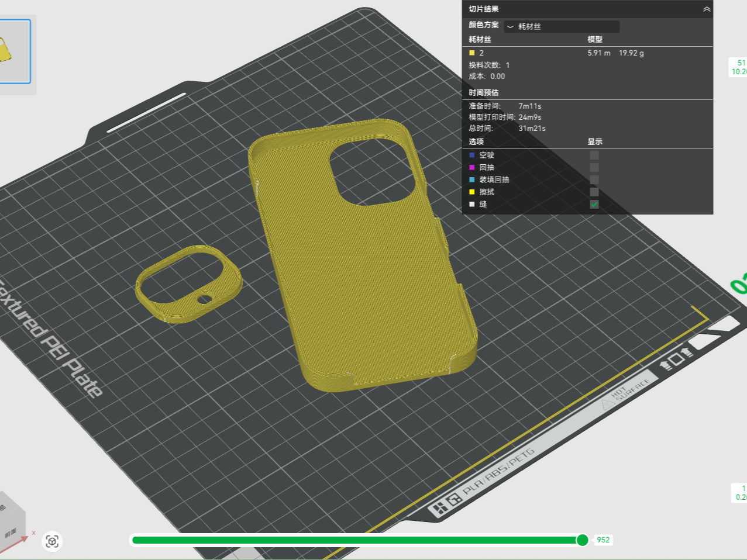This screenshot has height=560, width=747.
Task: Click the 显示 column header
Action: pyautogui.click(x=595, y=141)
